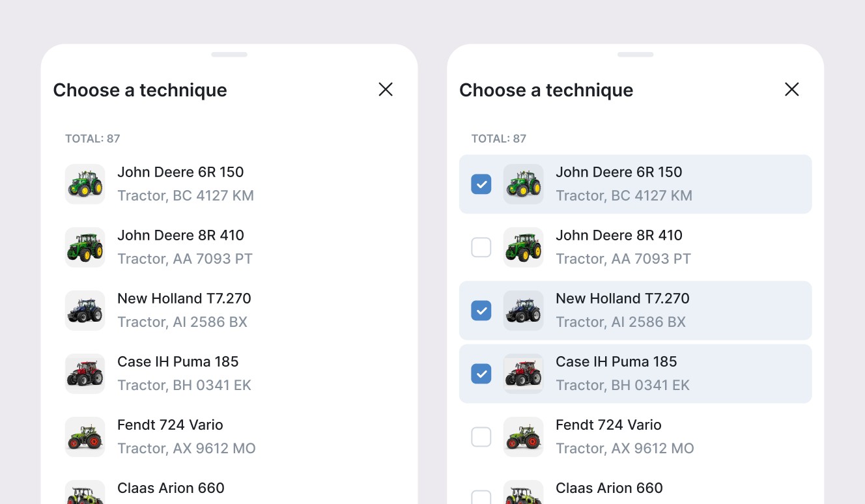Screen dimensions: 865x504
Task: Check the Fendt 724 Vario checkbox
Action: click(x=481, y=437)
